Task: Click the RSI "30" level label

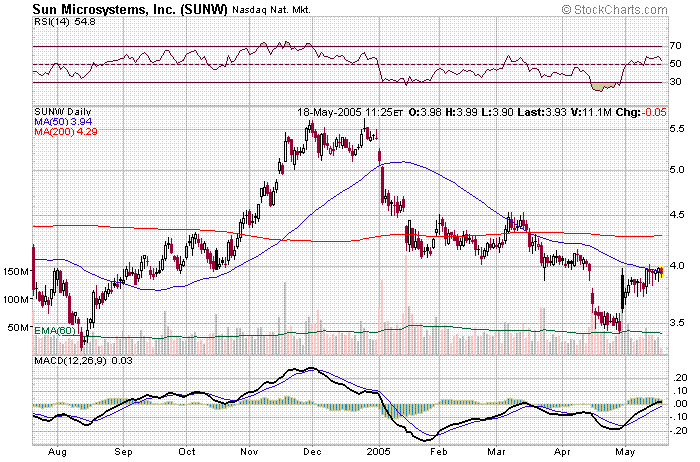Action: [x=675, y=82]
